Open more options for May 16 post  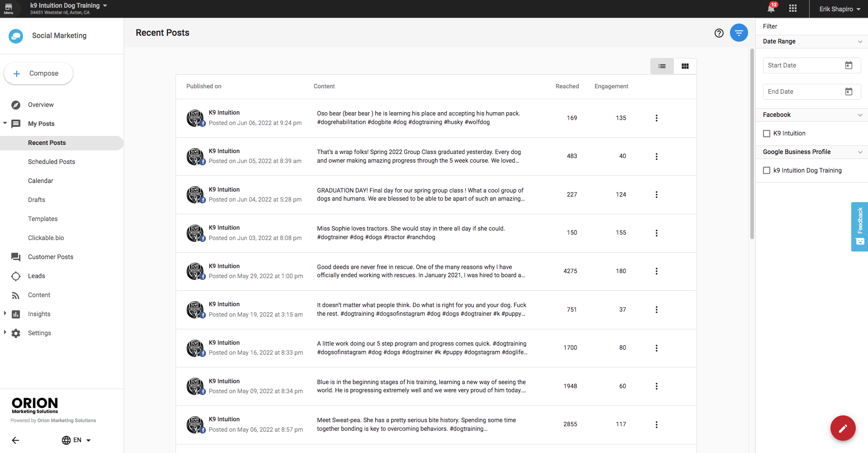(657, 348)
